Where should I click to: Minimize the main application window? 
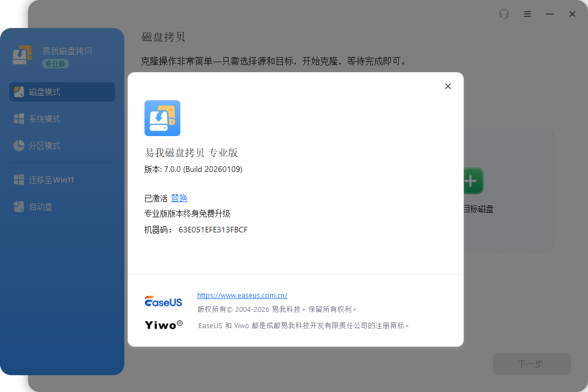coord(550,14)
